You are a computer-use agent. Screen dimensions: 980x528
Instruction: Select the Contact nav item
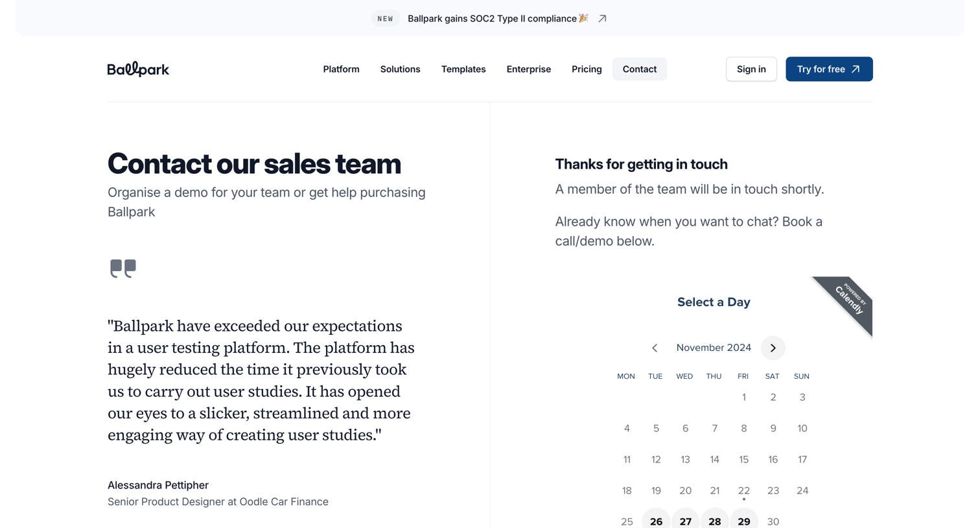tap(640, 69)
